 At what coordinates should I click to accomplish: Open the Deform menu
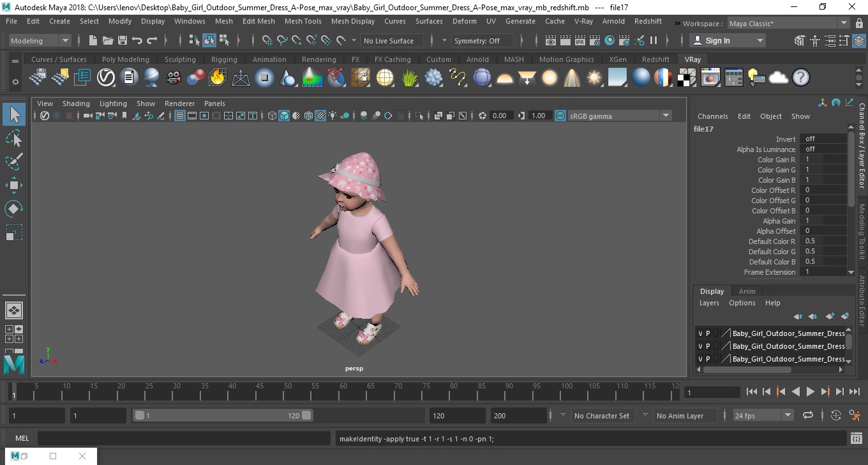[x=464, y=21]
